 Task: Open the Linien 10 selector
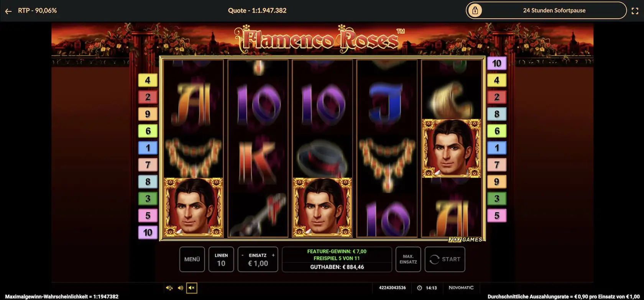[x=221, y=259]
